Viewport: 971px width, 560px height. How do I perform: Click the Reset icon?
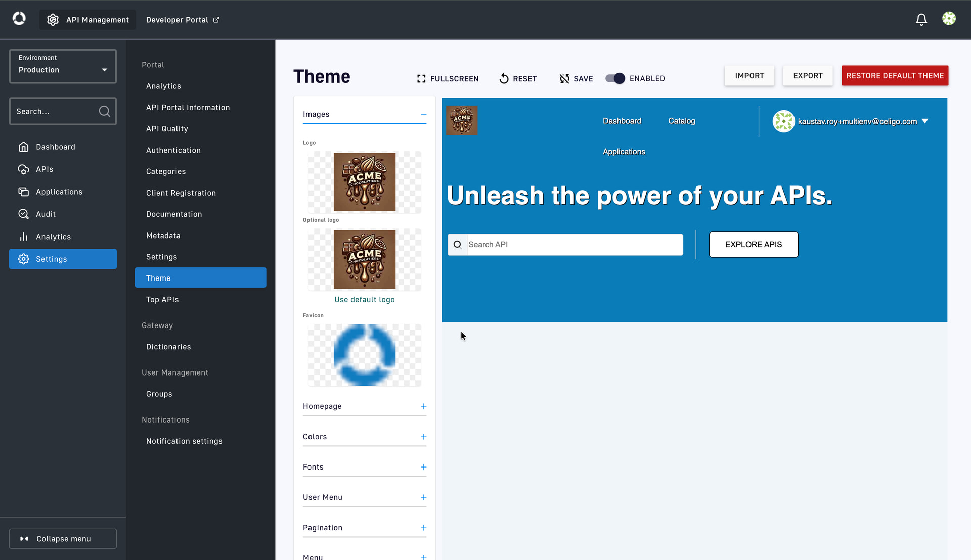click(504, 79)
